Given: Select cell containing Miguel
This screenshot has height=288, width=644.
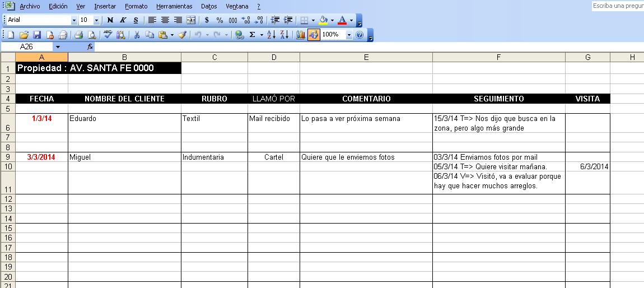Looking at the screenshot, I should click(x=124, y=157).
